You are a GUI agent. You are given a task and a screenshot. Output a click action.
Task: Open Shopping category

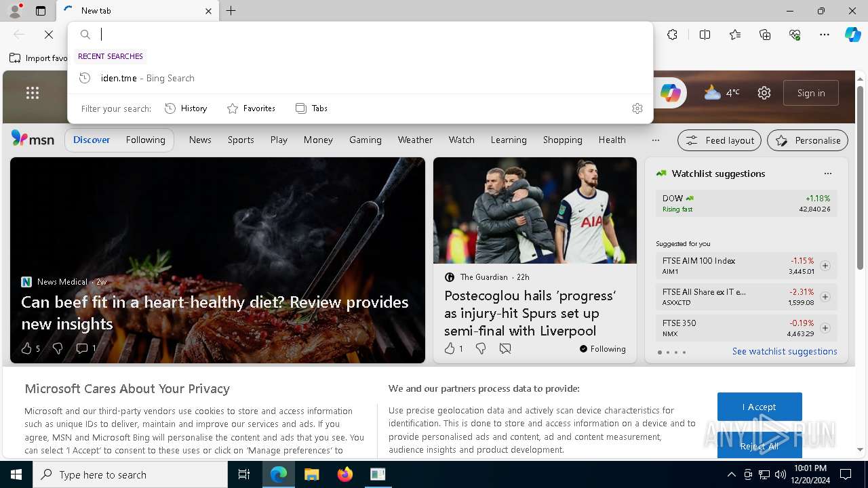click(x=562, y=140)
